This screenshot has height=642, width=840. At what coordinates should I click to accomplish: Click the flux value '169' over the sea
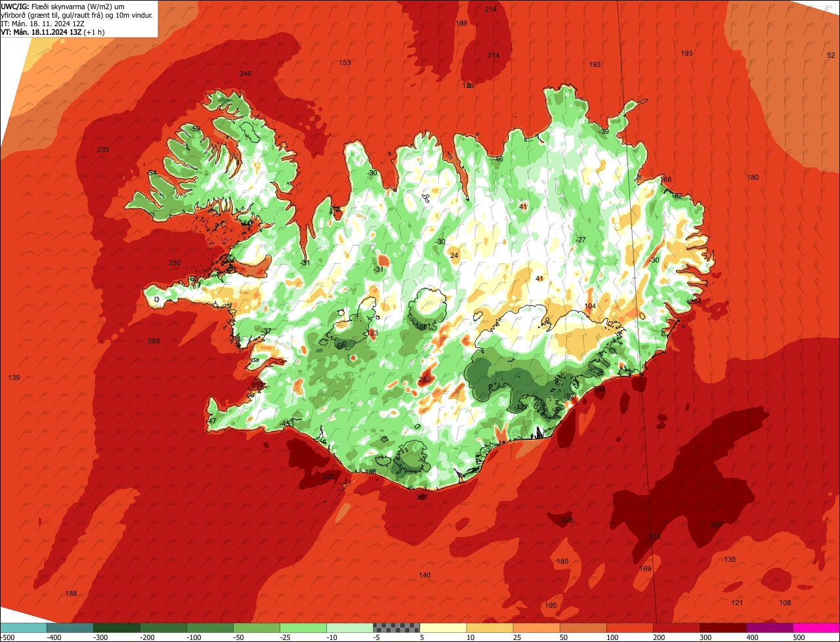point(645,568)
